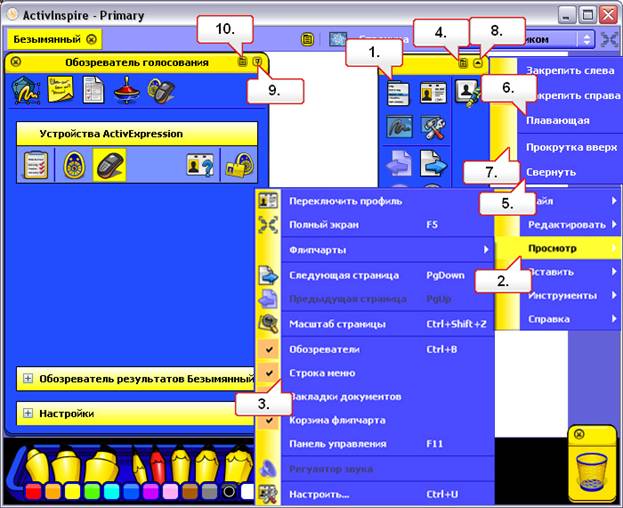Open Настроить... menu entry
The width and height of the screenshot is (623, 508).
[x=375, y=494]
